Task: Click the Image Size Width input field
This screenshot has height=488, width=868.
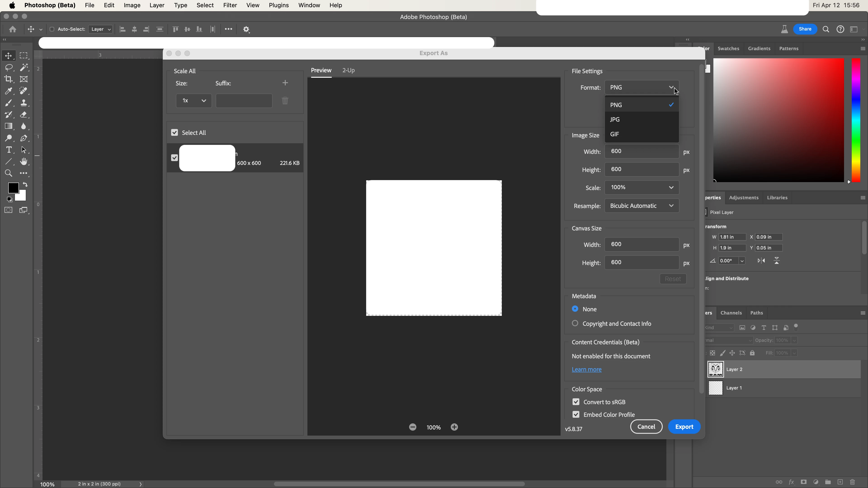Action: coord(642,151)
